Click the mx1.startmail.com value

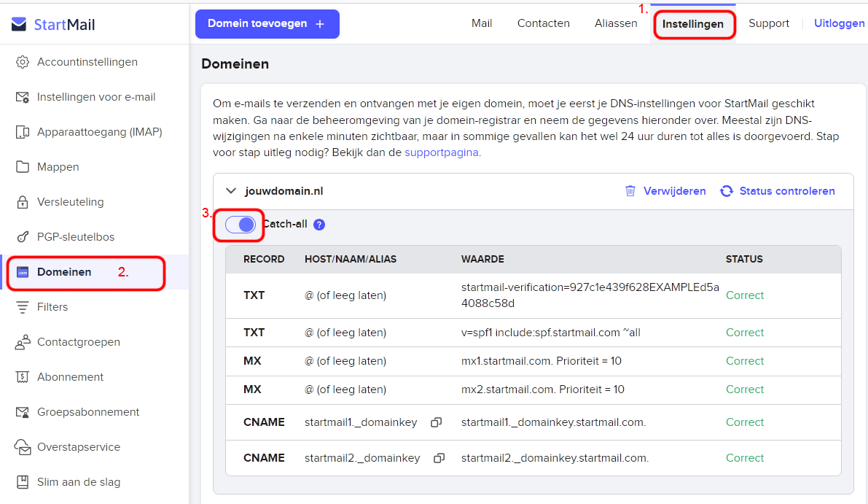click(541, 361)
